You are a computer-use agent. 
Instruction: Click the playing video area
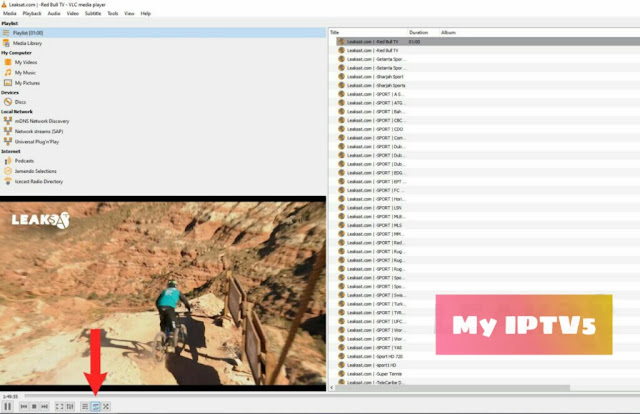coord(163,293)
